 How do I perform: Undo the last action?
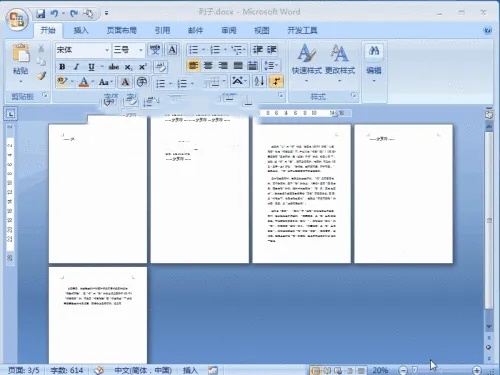point(54,13)
